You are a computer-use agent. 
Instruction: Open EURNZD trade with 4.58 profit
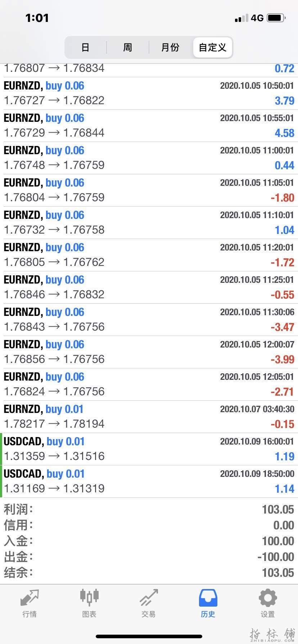coord(149,126)
